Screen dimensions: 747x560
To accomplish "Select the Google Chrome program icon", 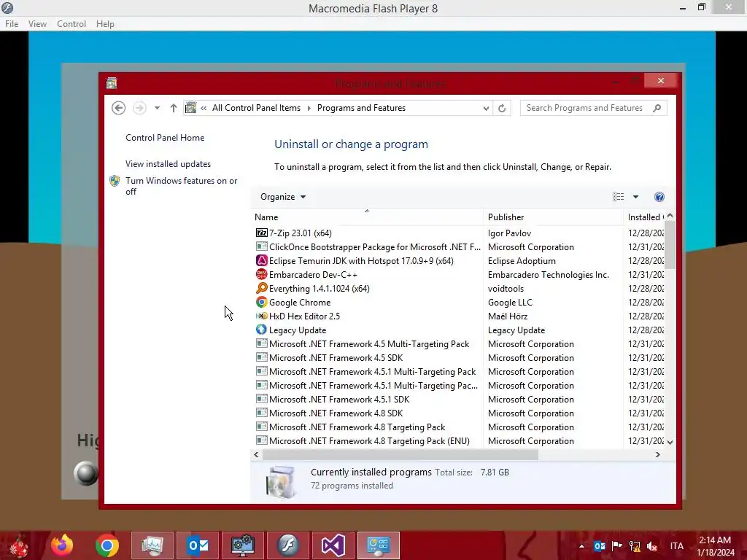I will [x=262, y=302].
